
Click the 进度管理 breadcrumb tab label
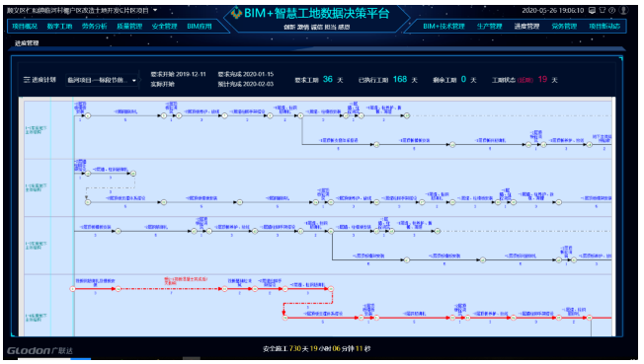27,43
